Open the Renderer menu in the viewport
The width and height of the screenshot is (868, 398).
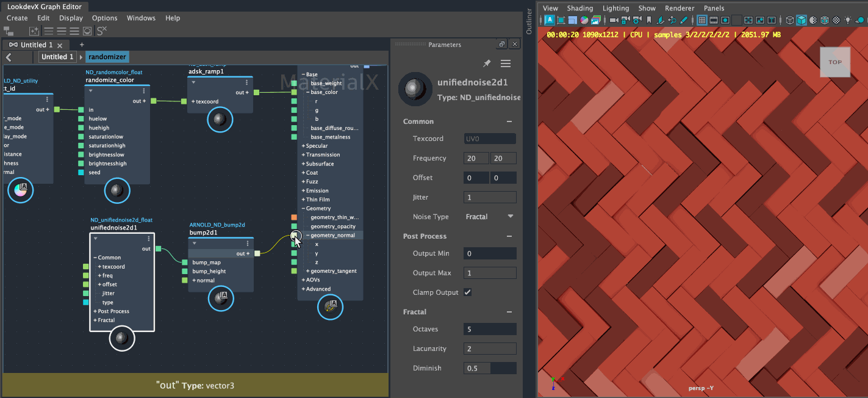(680, 8)
